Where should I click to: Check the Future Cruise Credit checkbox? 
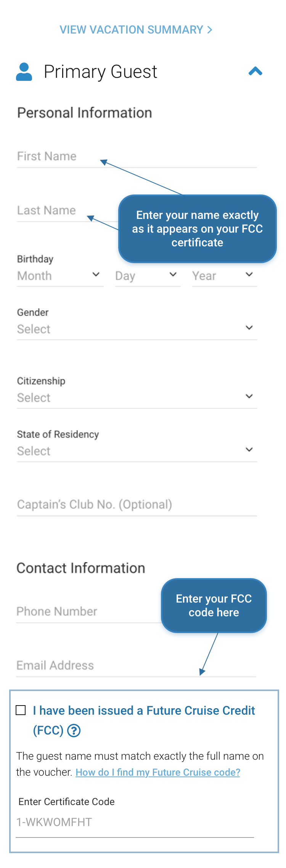pos(21,710)
